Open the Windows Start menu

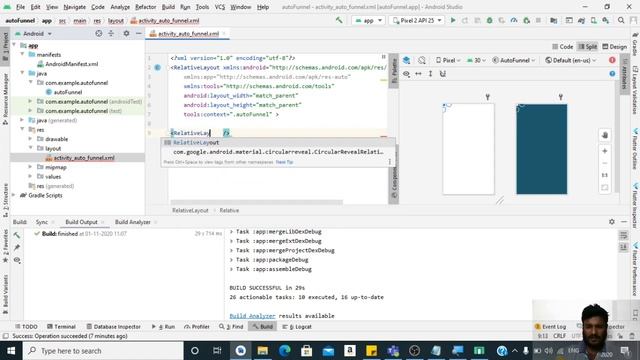(11, 351)
